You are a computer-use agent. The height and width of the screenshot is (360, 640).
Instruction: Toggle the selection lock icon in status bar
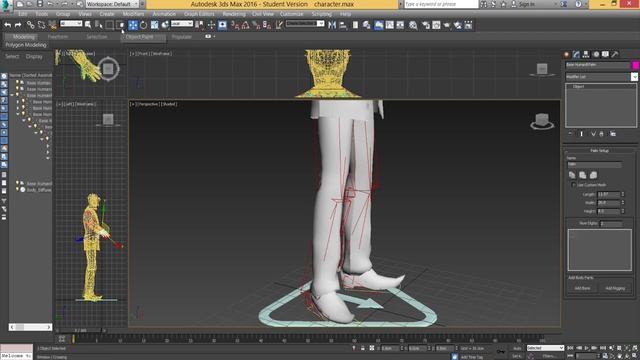[x=362, y=348]
